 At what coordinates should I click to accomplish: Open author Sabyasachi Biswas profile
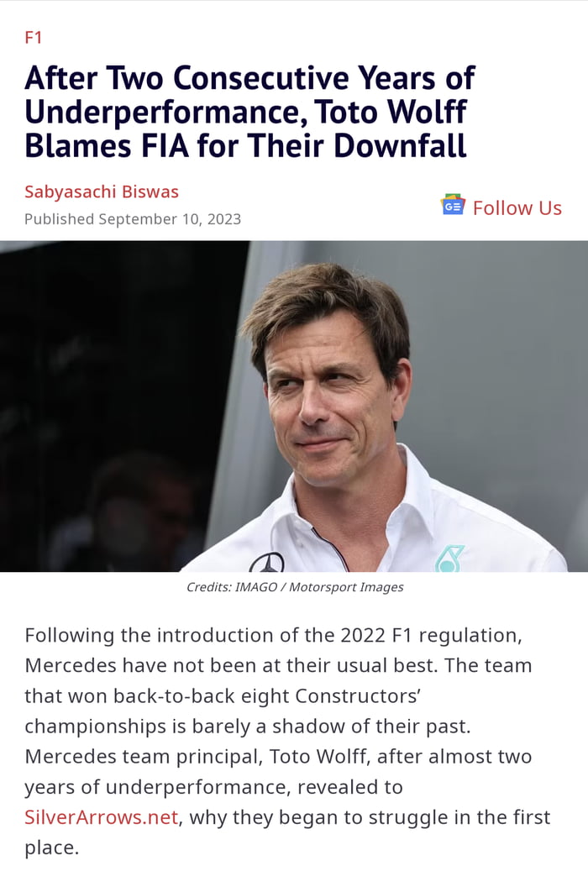[x=102, y=192]
